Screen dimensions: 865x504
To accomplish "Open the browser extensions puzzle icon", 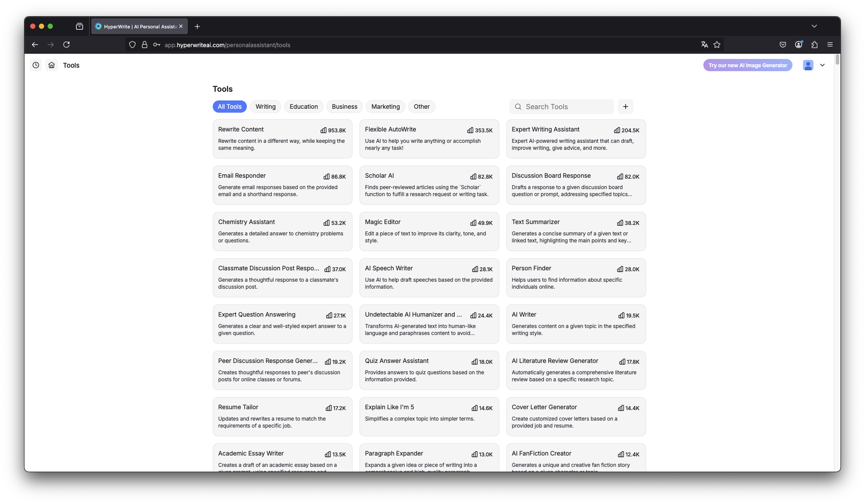I will (814, 45).
